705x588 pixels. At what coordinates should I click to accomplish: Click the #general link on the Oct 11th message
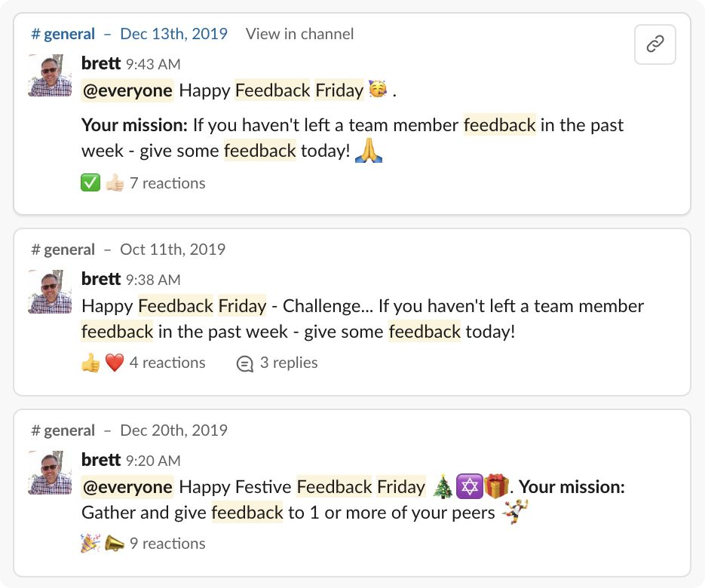[x=63, y=249]
